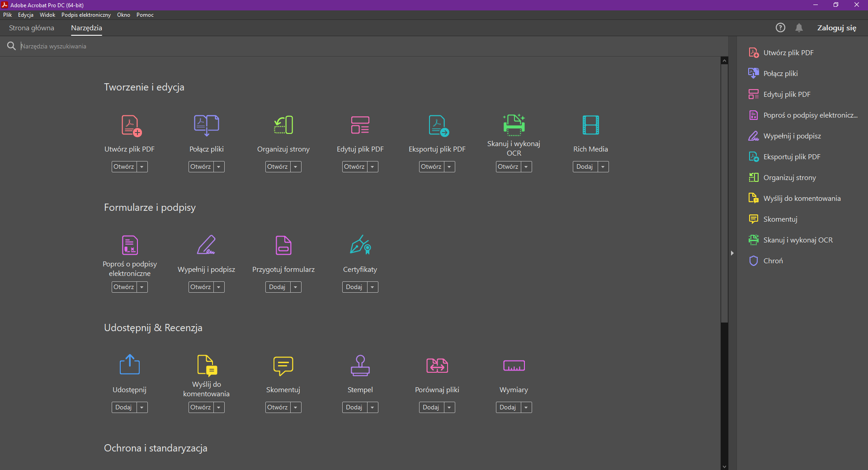The height and width of the screenshot is (470, 868).
Task: Open the Plik menu
Action: (x=8, y=15)
